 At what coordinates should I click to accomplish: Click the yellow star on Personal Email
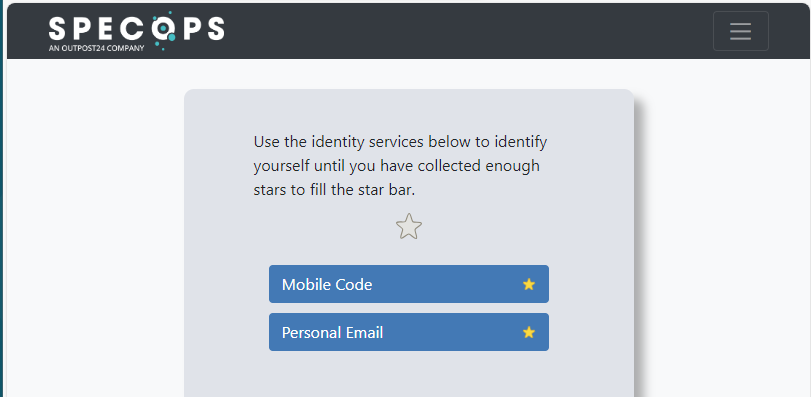(x=529, y=332)
